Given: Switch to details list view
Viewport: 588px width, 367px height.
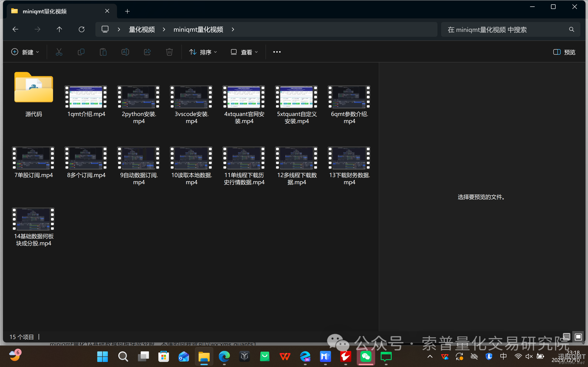Looking at the screenshot, I should 566,337.
